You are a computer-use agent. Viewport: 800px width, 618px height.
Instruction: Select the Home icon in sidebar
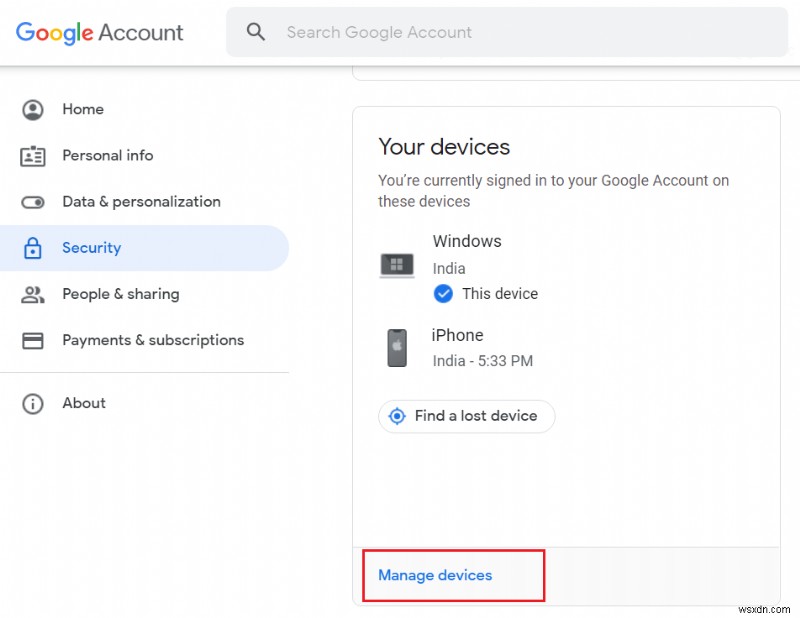click(x=33, y=109)
